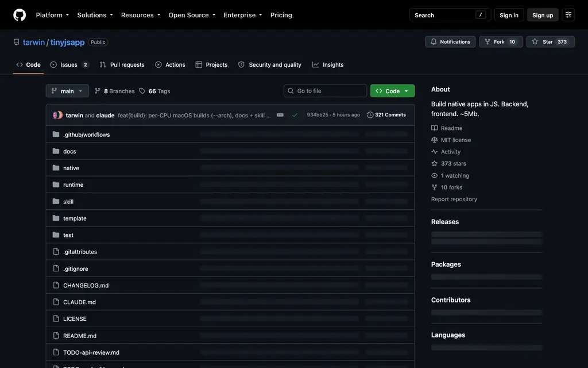Open the .github/workflows folder
Screen dimensions: 588x368
point(86,135)
